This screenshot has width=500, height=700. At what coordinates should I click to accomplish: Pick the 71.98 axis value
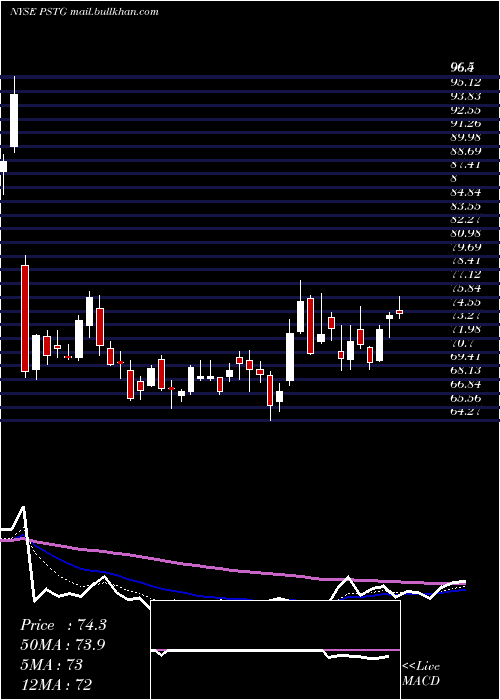pyautogui.click(x=465, y=329)
